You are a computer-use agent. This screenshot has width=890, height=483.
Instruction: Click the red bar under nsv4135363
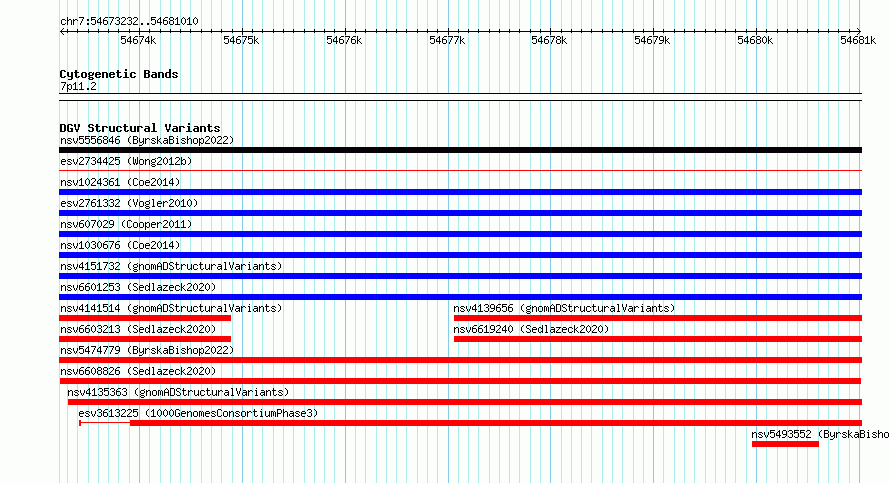click(x=465, y=402)
